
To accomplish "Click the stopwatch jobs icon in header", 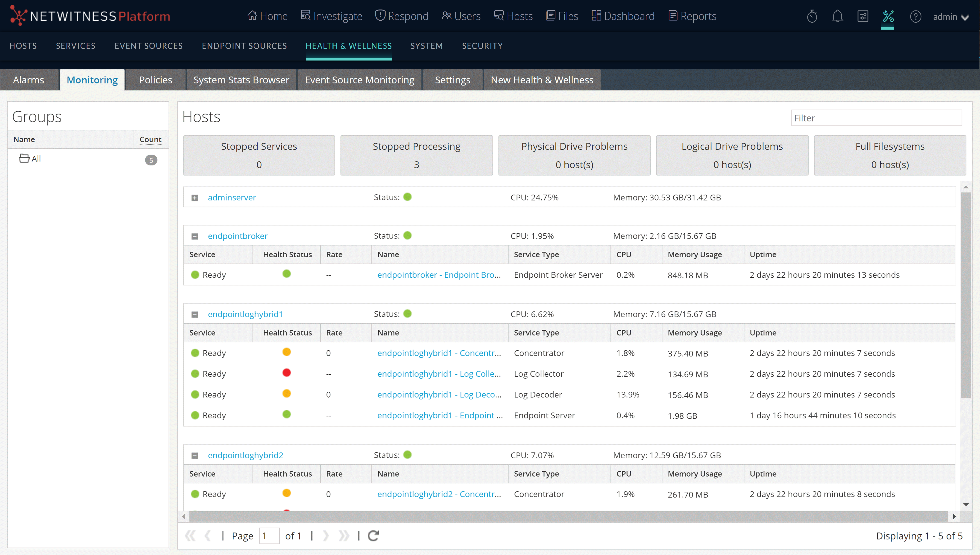I will click(812, 16).
